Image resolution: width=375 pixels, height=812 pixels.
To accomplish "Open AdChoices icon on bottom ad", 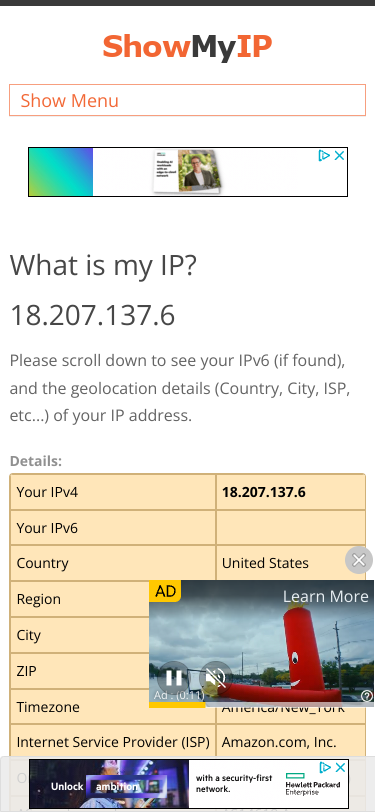I will pyautogui.click(x=325, y=767).
